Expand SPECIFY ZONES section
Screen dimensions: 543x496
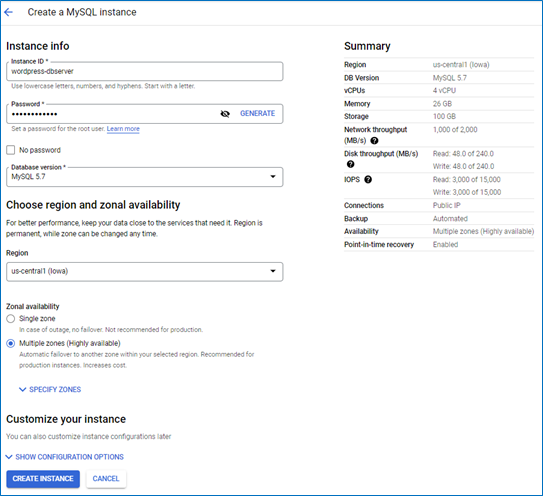tap(50, 390)
